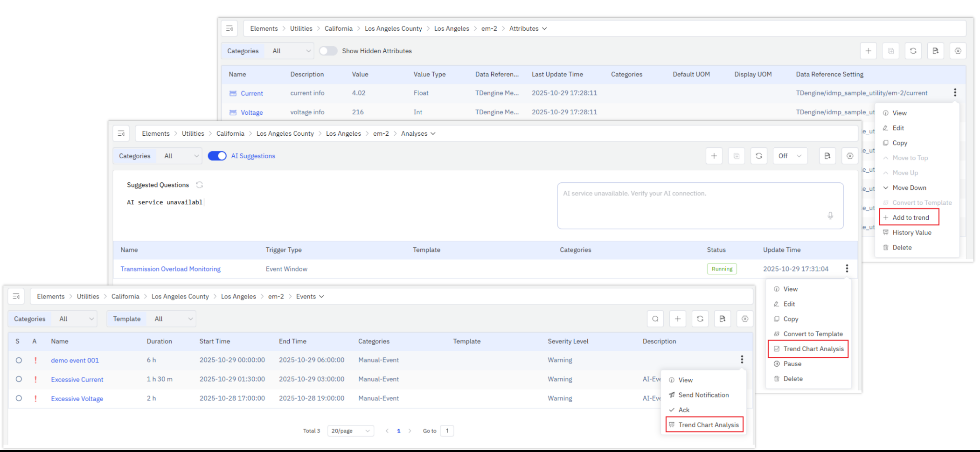Select the refresh icon on the Events toolbar
Screen dimensions: 980x452
(x=700, y=319)
